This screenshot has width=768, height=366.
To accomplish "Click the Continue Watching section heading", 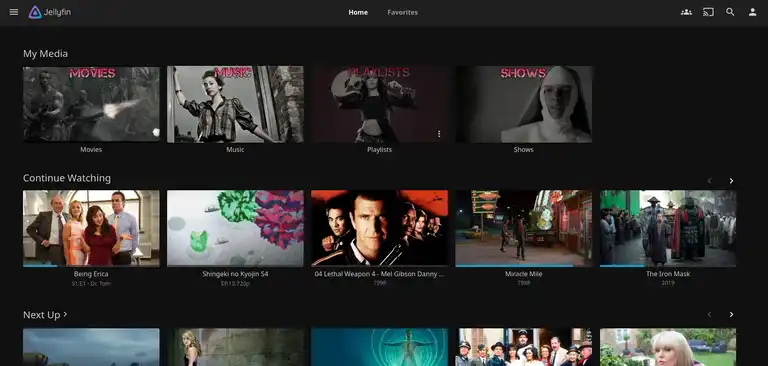I will 67,178.
